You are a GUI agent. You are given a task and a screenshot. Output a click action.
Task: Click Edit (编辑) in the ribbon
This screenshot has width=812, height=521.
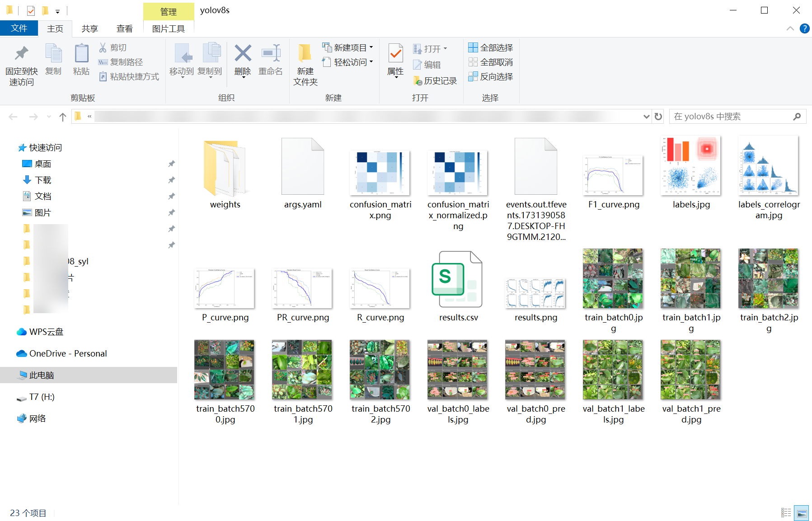pos(427,65)
